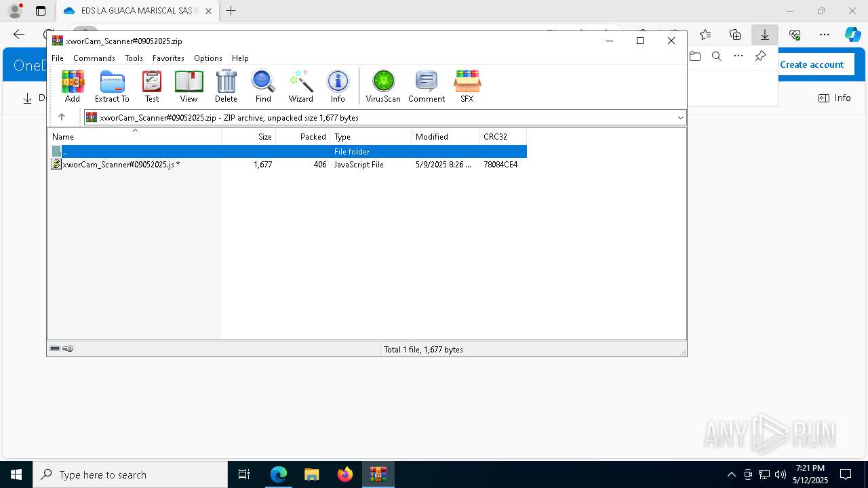
Task: Open the File menu
Action: pyautogui.click(x=58, y=58)
